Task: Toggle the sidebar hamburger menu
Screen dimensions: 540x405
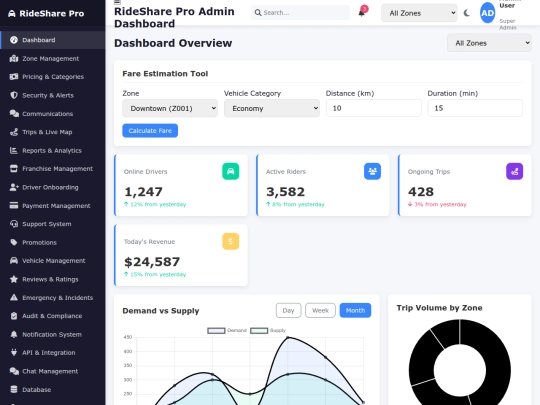Action: [x=117, y=2]
